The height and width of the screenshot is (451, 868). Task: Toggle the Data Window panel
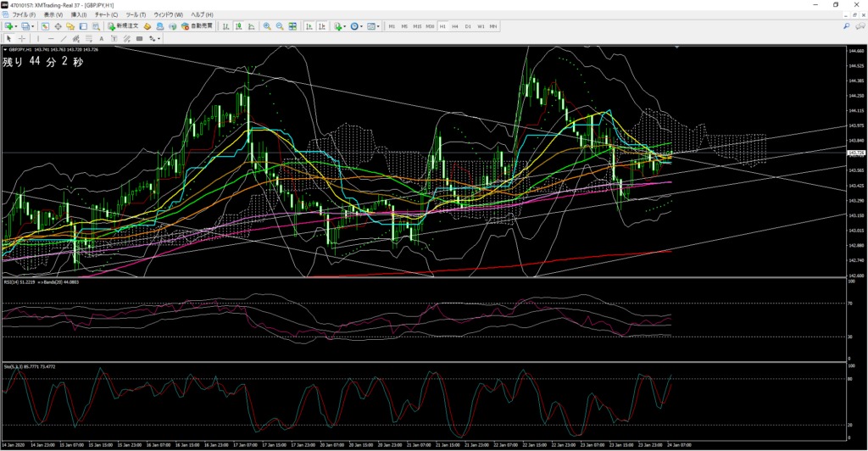click(x=58, y=26)
